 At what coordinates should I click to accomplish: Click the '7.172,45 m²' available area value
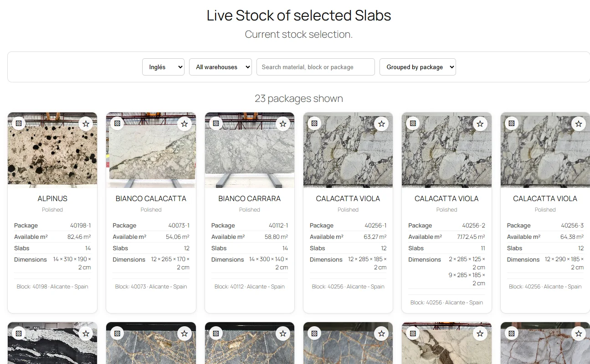pos(471,237)
